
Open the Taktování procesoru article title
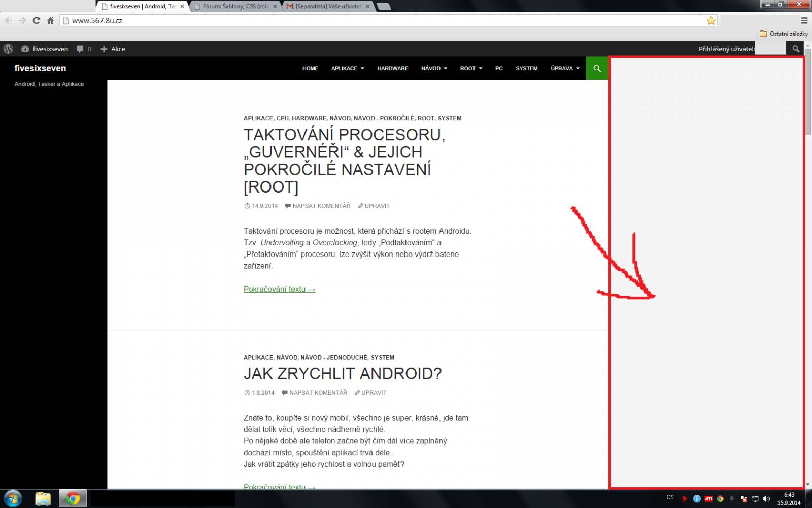[x=344, y=161]
